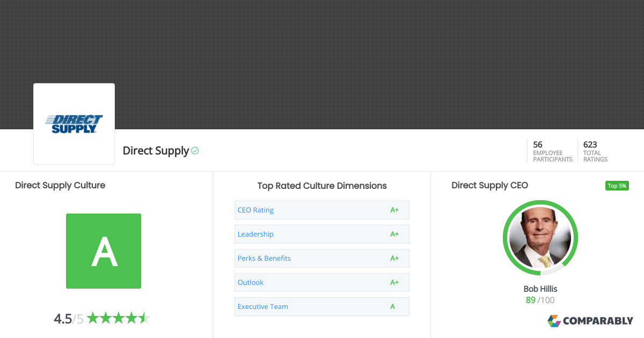Open the Leadership culture dimension
This screenshot has height=338, width=644.
[x=255, y=234]
